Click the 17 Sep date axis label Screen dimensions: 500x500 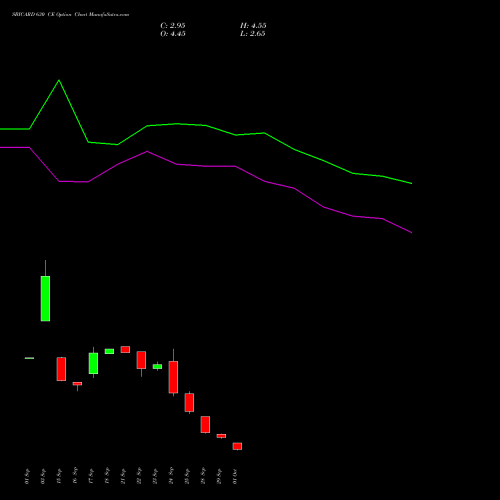click(x=91, y=476)
